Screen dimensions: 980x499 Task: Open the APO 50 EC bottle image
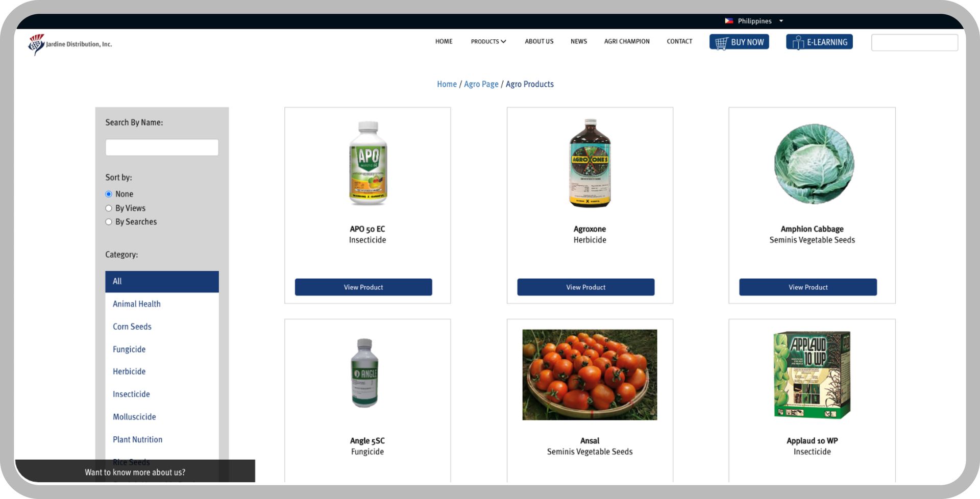pos(368,163)
